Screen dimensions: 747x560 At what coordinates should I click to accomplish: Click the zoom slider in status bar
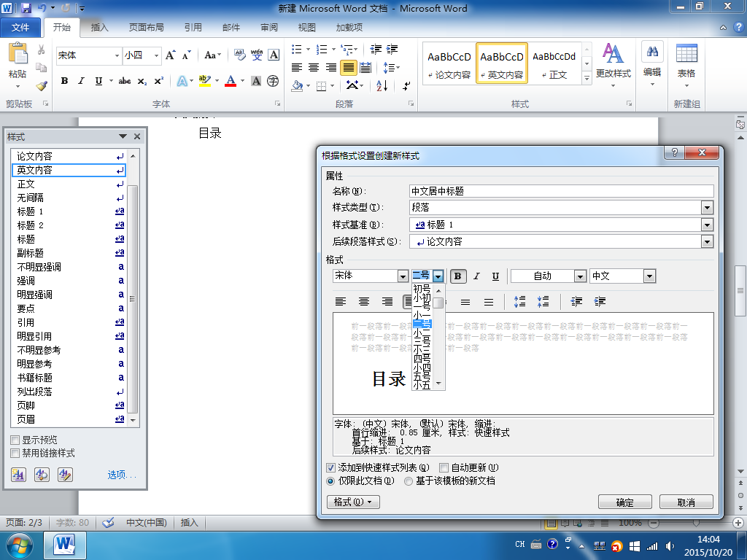[x=696, y=524]
